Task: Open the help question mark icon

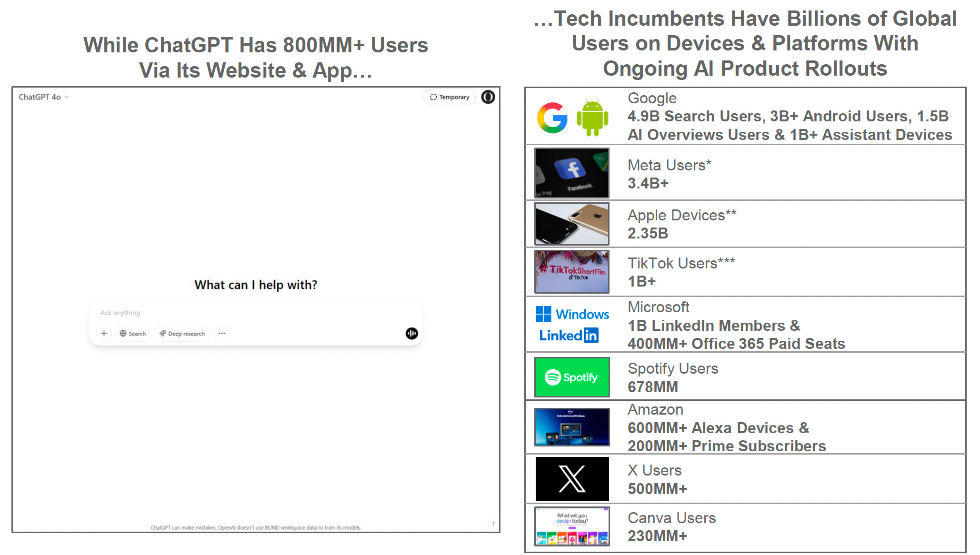Action: tap(493, 524)
